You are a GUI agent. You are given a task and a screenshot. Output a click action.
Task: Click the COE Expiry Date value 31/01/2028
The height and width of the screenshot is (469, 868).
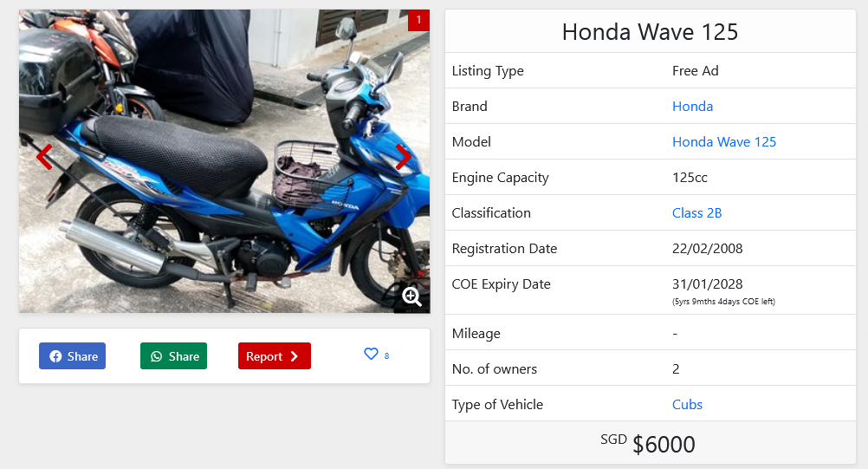point(707,284)
